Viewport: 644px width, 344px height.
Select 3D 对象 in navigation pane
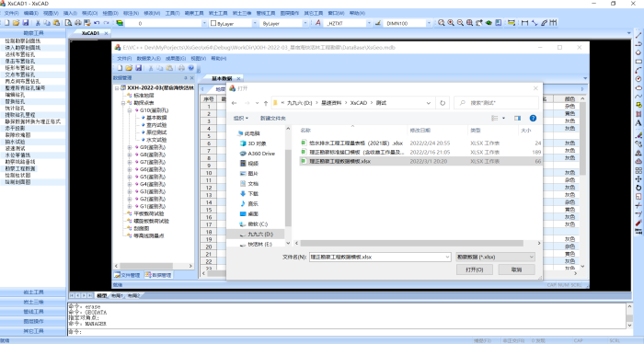[x=253, y=143]
